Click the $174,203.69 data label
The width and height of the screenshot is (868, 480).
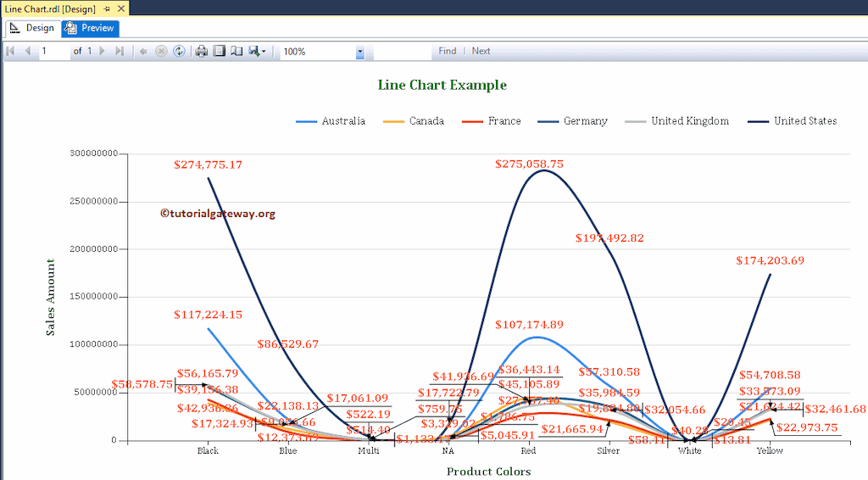click(770, 260)
